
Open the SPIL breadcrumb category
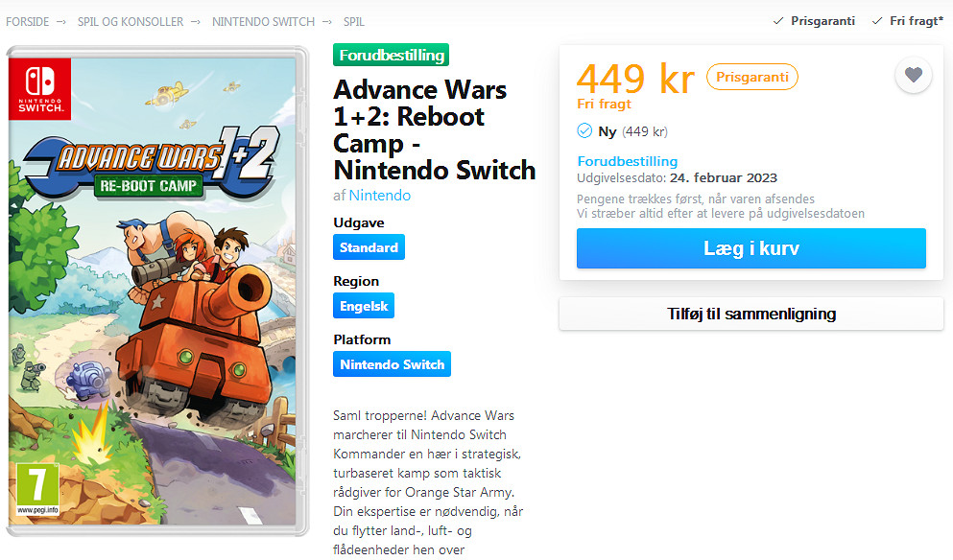coord(352,21)
